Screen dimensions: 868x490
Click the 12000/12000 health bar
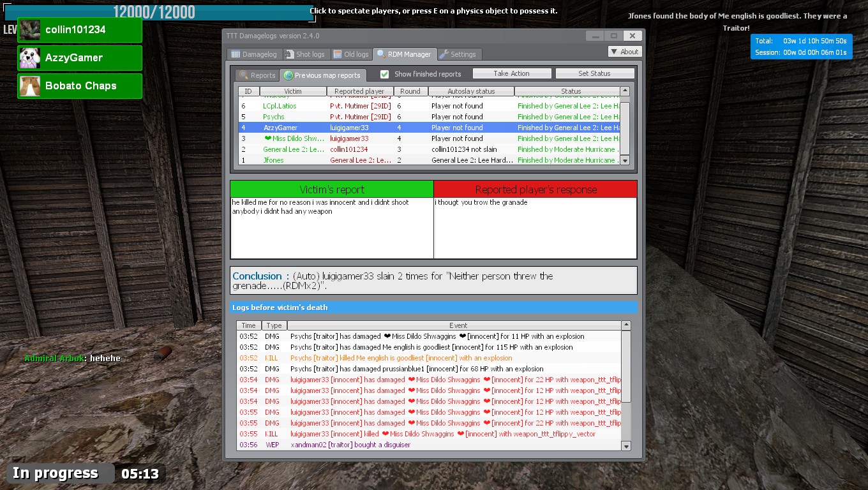coord(158,12)
